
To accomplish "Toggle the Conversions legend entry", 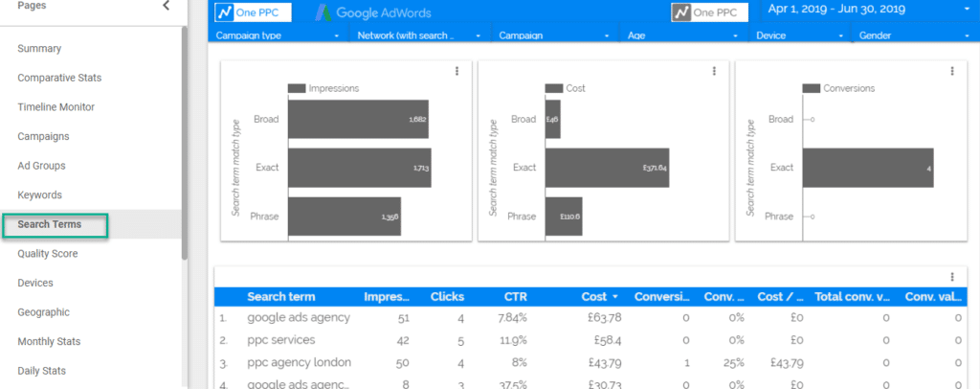I will 838,89.
